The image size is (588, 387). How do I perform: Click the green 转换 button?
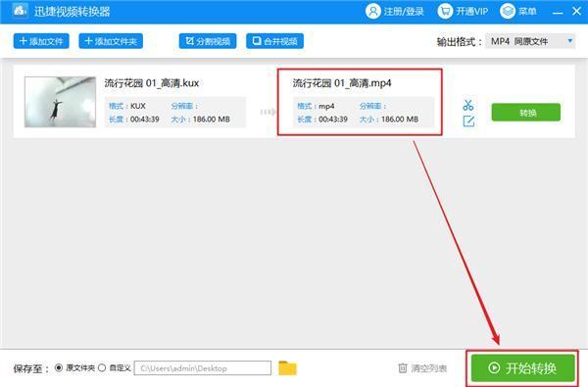point(526,113)
